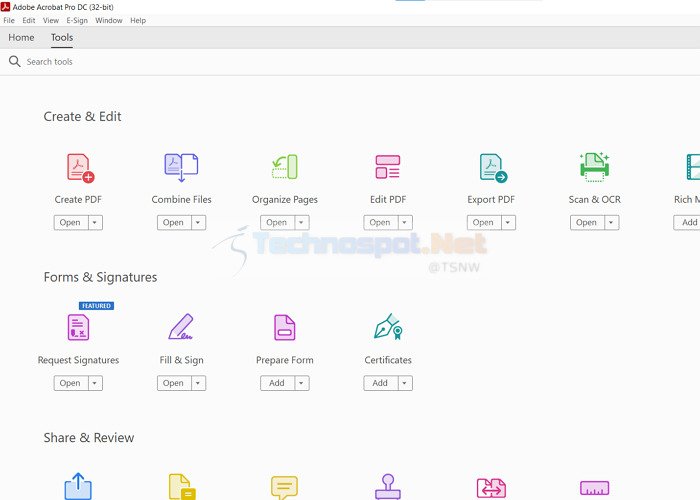Choose the Export PDF icon
This screenshot has width=700, height=500.
pos(493,168)
